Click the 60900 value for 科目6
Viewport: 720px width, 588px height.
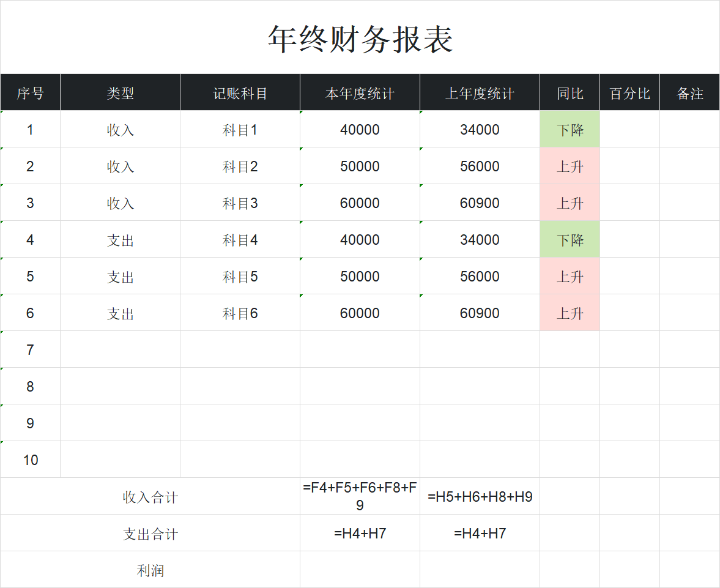coord(480,313)
